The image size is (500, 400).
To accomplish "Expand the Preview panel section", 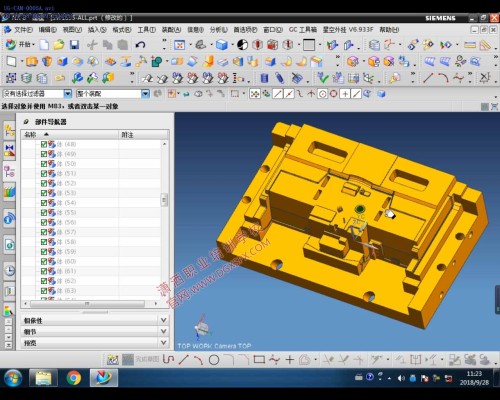I will pos(95,342).
